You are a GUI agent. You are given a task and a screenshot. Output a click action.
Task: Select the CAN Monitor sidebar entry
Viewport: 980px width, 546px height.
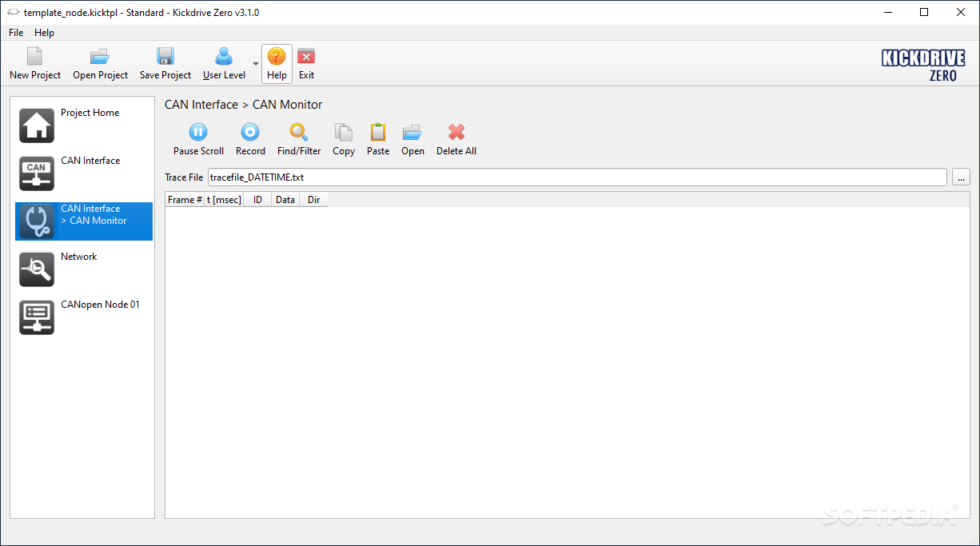click(x=84, y=221)
